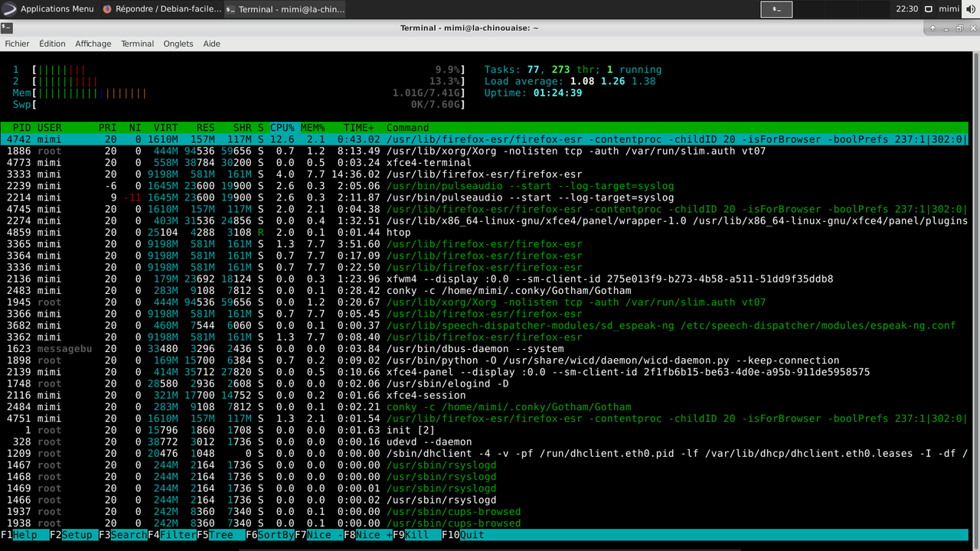Open the Aide menu

point(211,44)
